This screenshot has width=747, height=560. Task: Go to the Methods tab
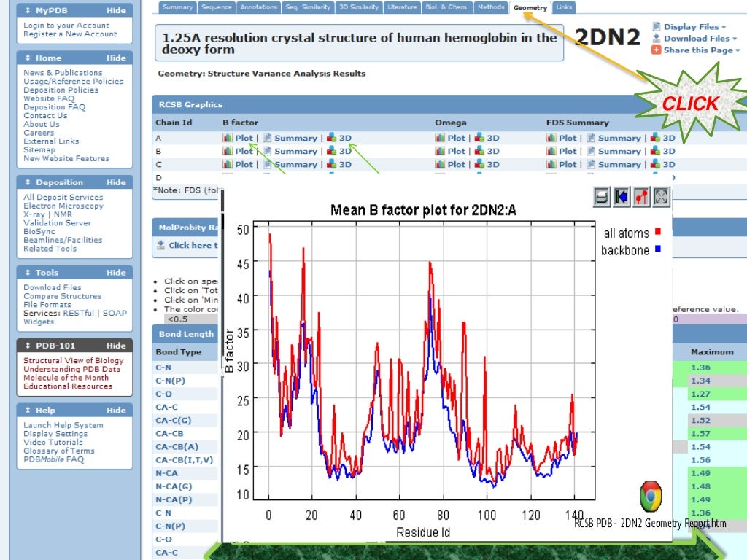[491, 7]
